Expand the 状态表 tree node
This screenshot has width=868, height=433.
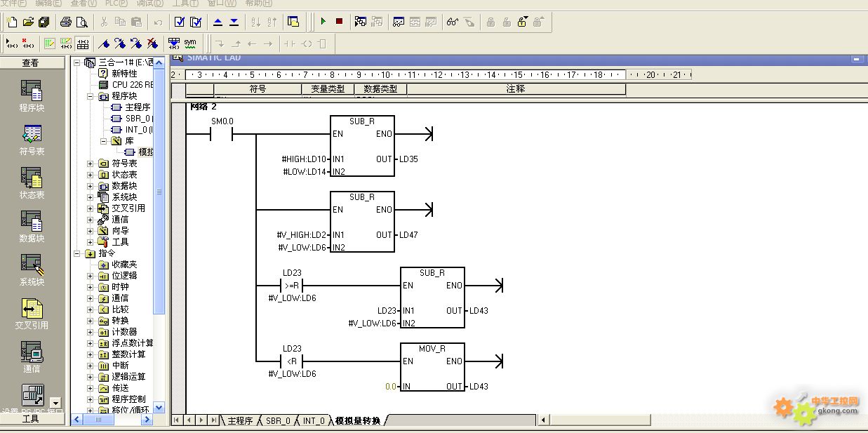(90, 175)
